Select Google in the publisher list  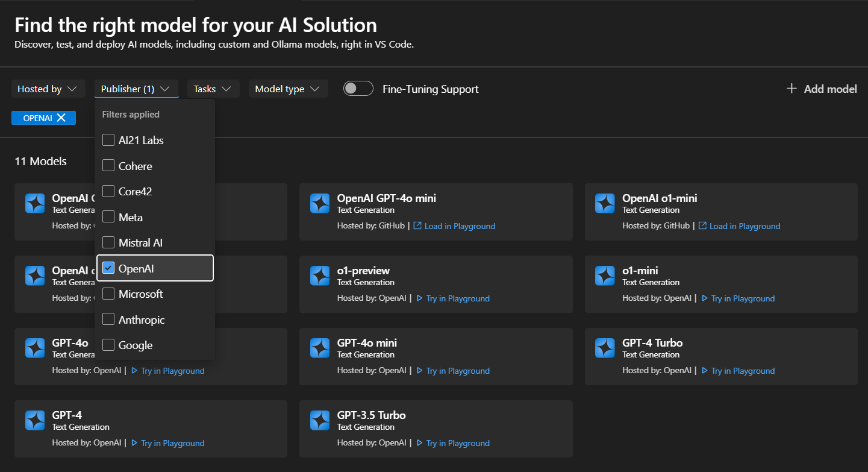[x=108, y=345]
